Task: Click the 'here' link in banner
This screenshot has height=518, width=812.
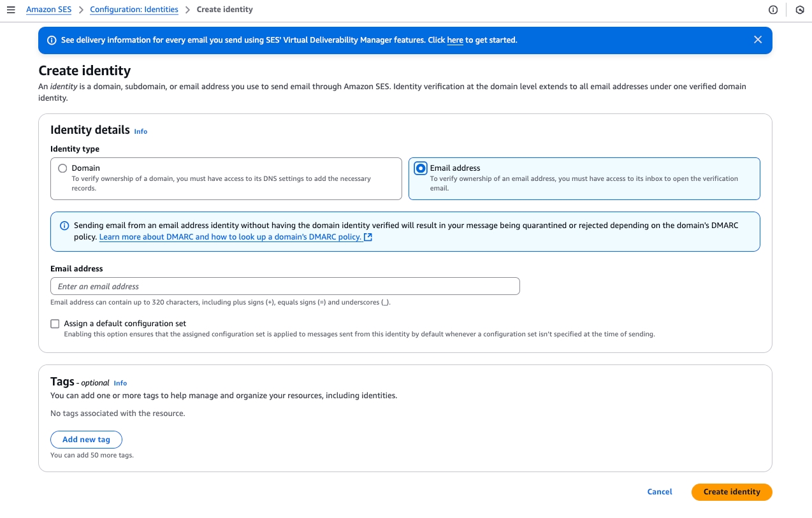Action: click(x=455, y=40)
